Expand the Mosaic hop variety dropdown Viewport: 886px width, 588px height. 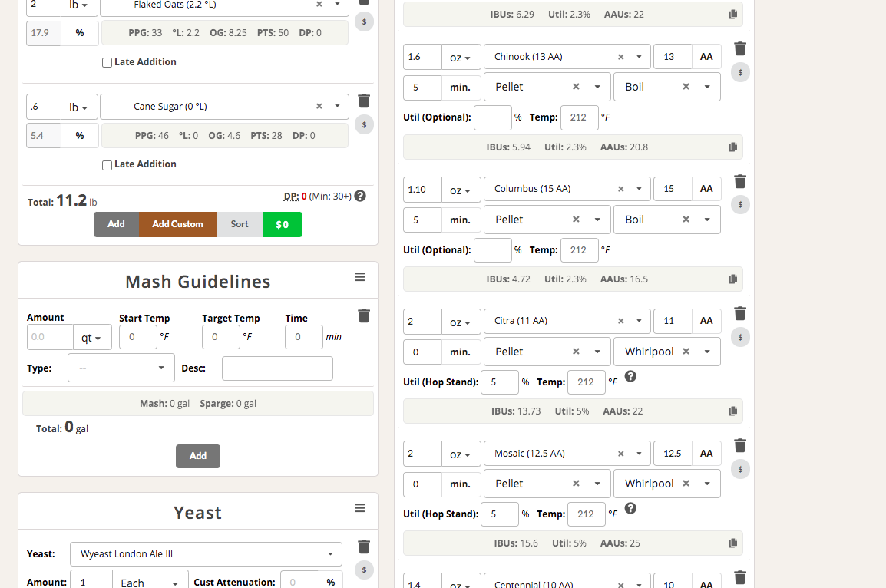coord(639,454)
